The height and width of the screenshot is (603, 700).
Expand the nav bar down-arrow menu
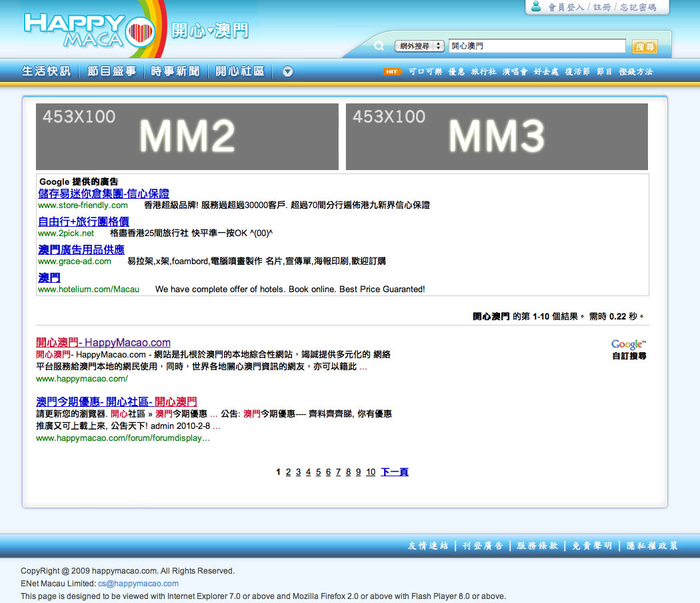(287, 71)
